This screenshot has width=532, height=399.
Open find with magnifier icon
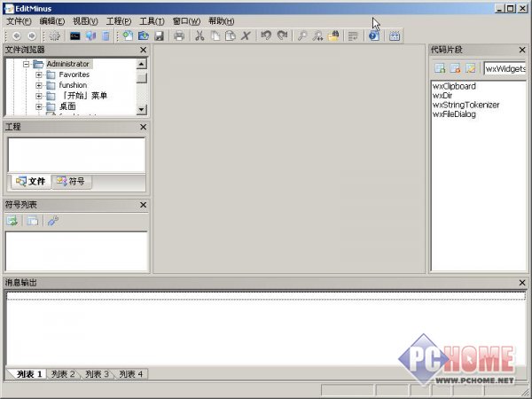coord(302,35)
